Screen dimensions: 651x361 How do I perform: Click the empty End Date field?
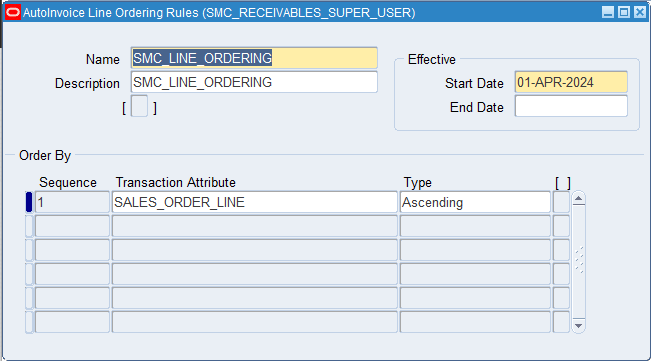(571, 106)
